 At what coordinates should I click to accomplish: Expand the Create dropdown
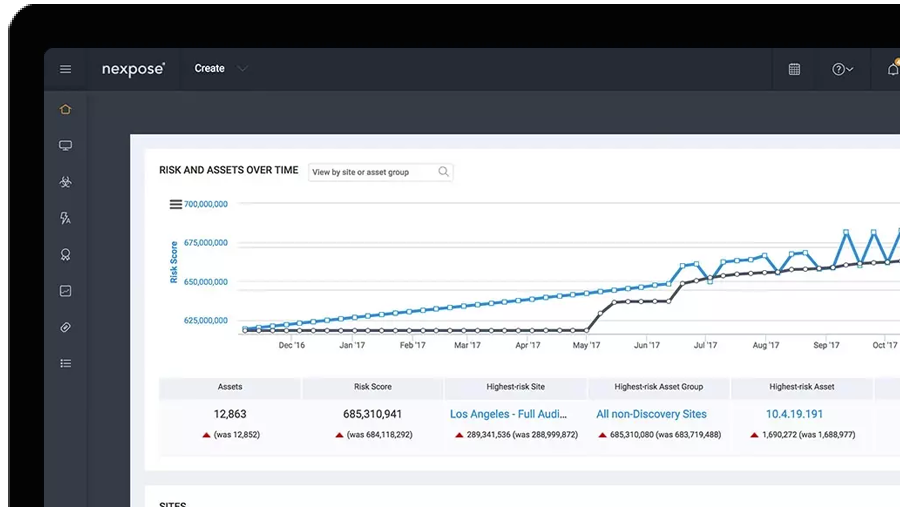tap(220, 68)
